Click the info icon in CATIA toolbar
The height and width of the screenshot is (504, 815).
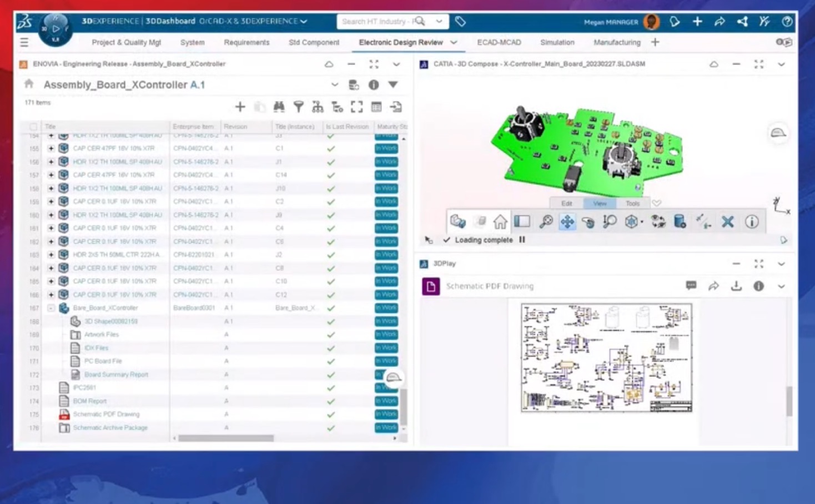pyautogui.click(x=752, y=222)
